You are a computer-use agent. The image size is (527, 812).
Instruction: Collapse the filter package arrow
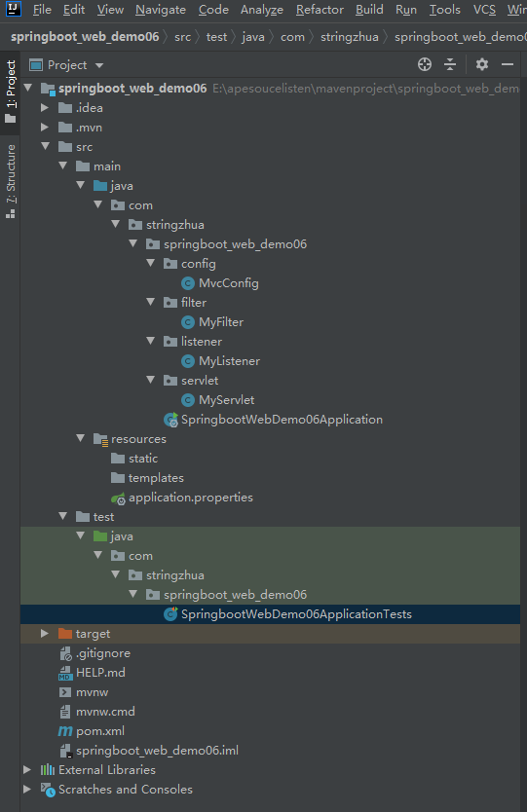tap(151, 302)
